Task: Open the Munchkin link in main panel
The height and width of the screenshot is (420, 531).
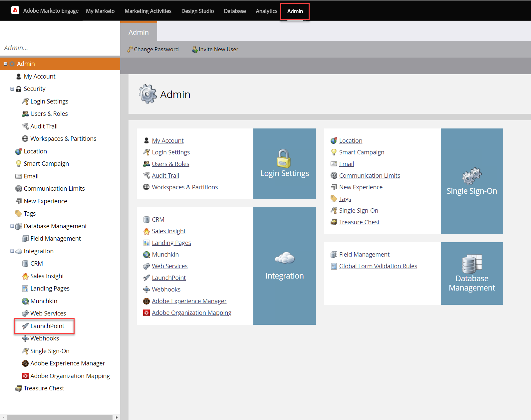Action: (x=165, y=255)
